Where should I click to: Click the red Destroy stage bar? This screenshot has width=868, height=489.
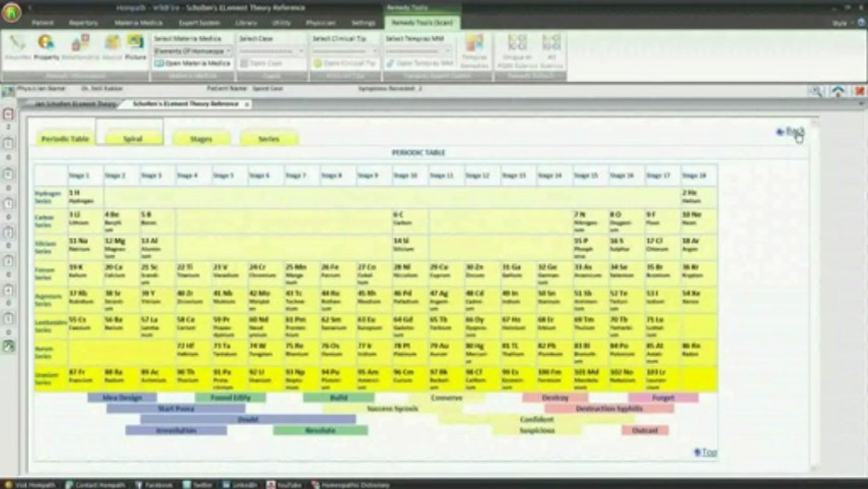(x=555, y=397)
